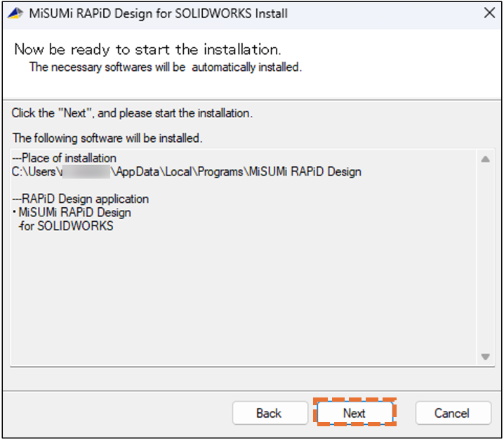Click the scrollbar down arrow in software list
This screenshot has width=504, height=441.
(x=484, y=357)
